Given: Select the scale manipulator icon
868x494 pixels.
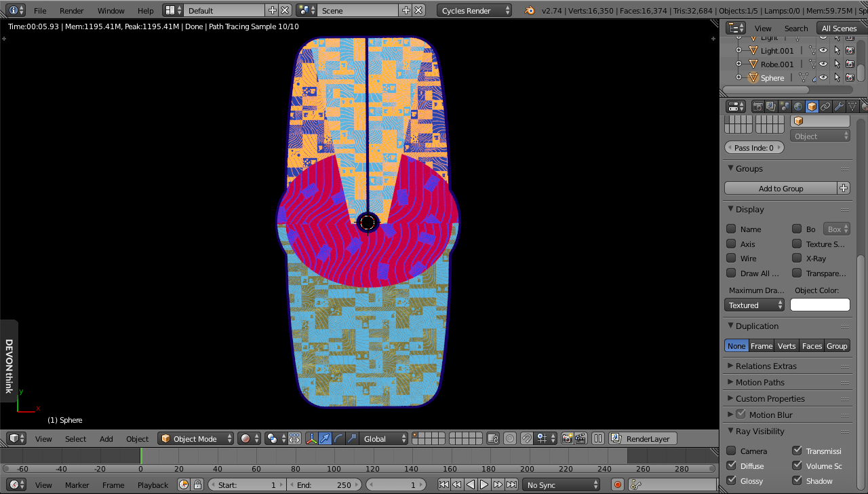Looking at the screenshot, I should coord(351,438).
